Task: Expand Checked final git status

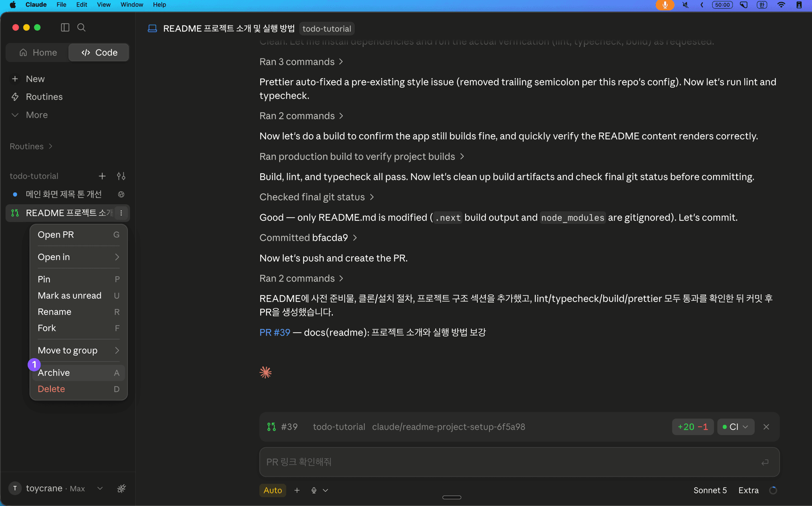Action: 317,197
